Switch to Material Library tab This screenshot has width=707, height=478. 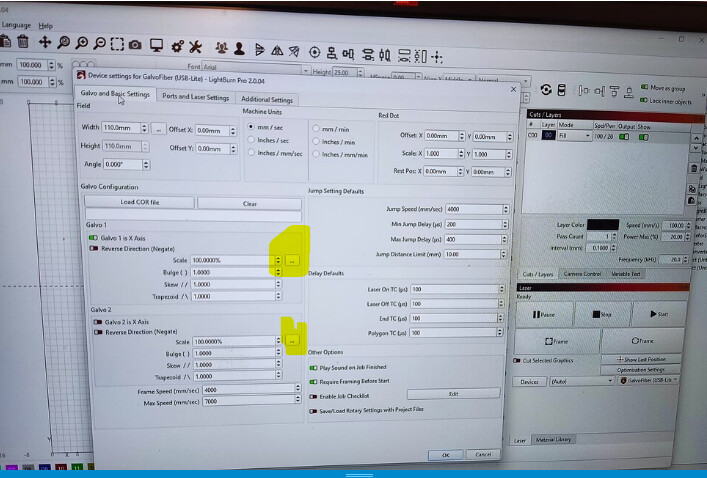pos(553,439)
